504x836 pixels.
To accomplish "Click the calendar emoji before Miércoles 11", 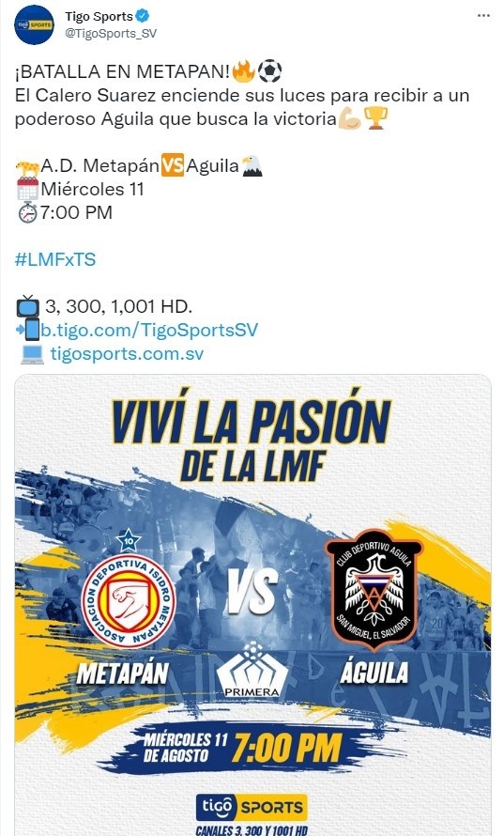I will coord(27,189).
